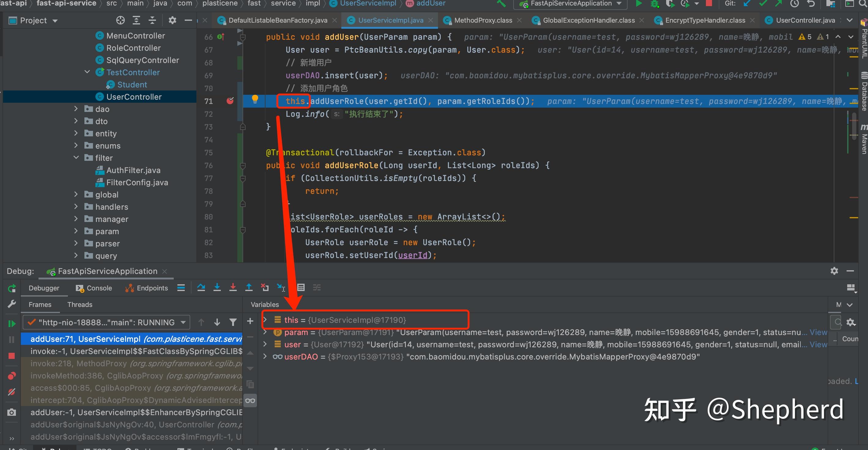
Task: Click View Breakpoints double-red-circle icon
Action: [11, 376]
